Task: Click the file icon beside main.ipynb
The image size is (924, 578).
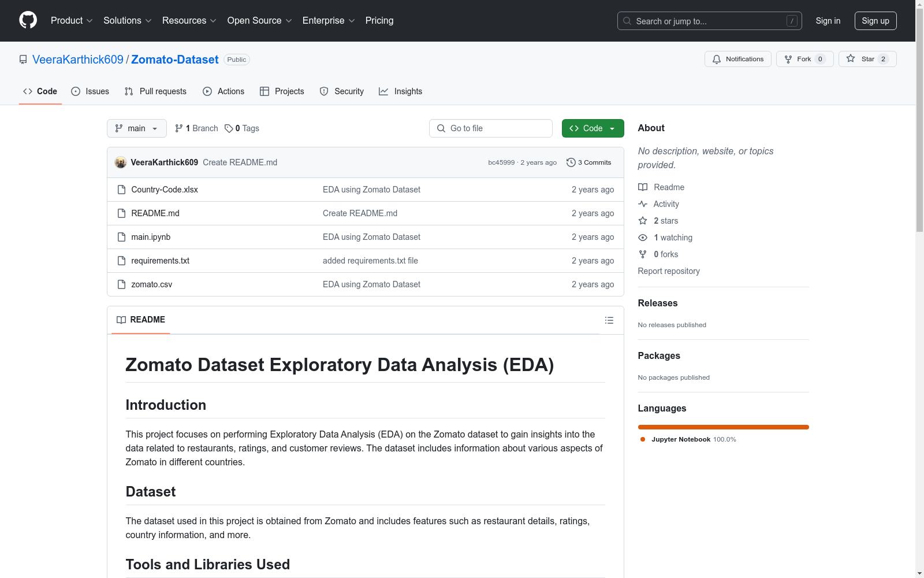Action: [121, 237]
